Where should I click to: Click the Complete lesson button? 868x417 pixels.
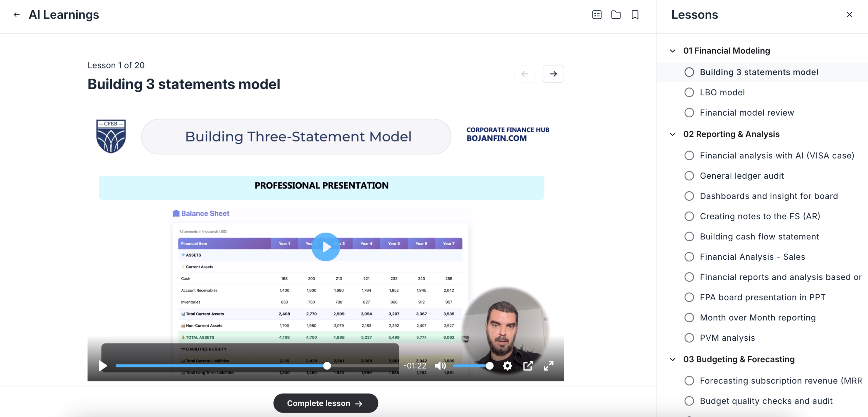tap(325, 403)
